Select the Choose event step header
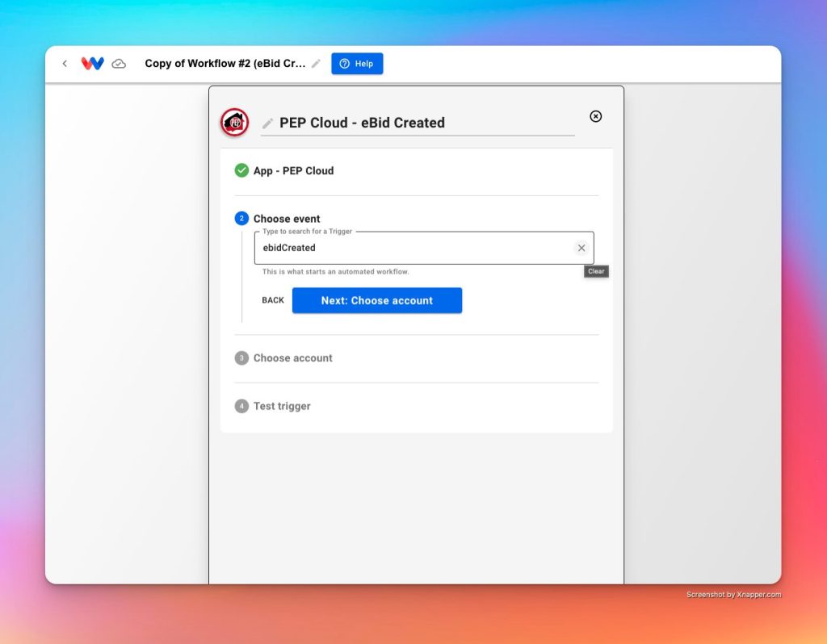 (287, 219)
